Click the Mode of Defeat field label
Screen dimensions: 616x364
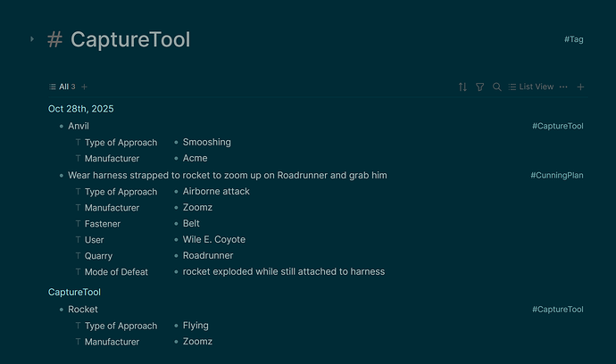(x=116, y=272)
